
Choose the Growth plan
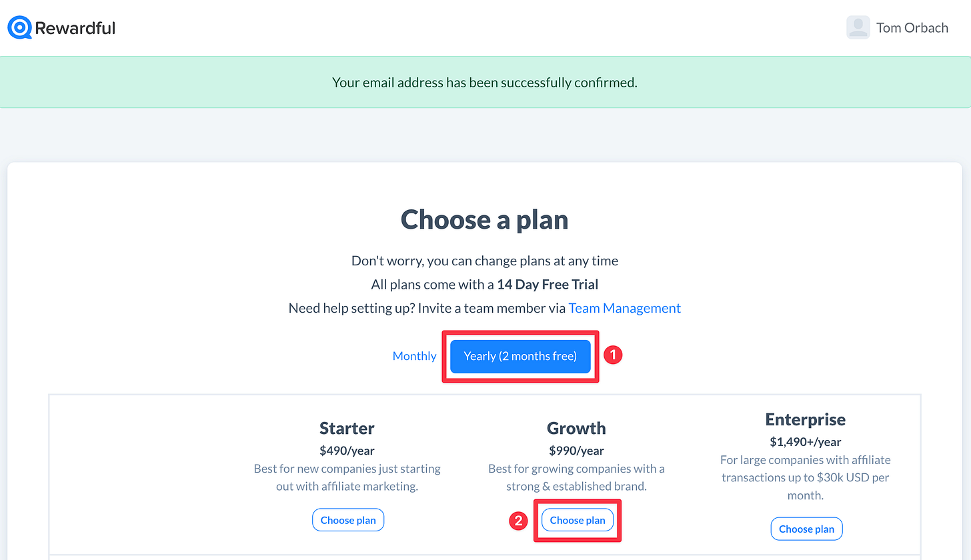click(578, 520)
